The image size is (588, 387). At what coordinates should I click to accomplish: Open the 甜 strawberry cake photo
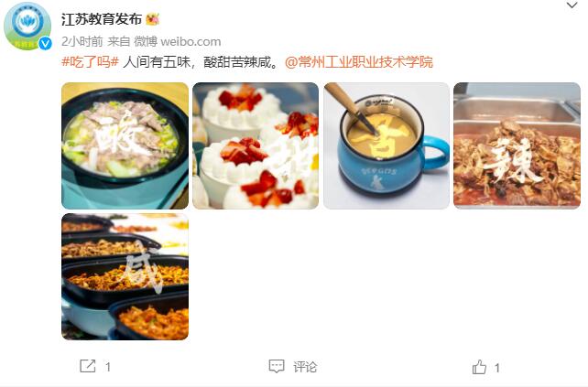click(x=256, y=145)
